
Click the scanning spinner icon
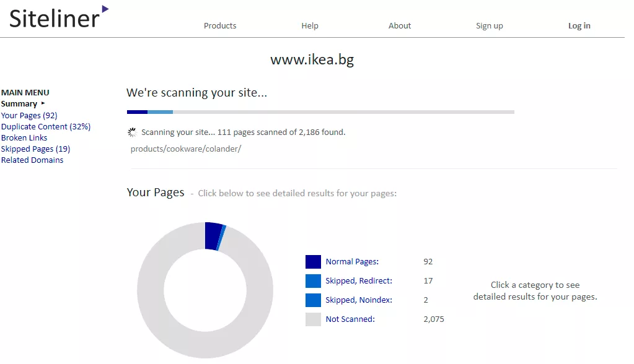click(x=132, y=132)
